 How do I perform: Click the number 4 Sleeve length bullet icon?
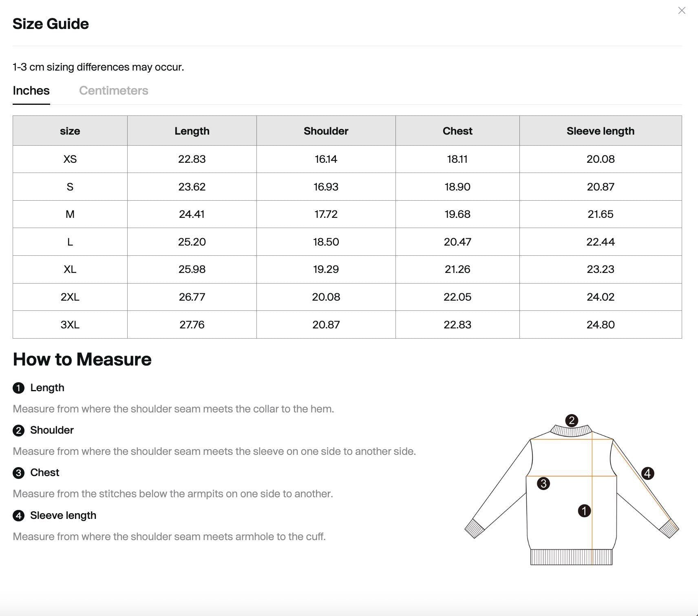point(18,516)
